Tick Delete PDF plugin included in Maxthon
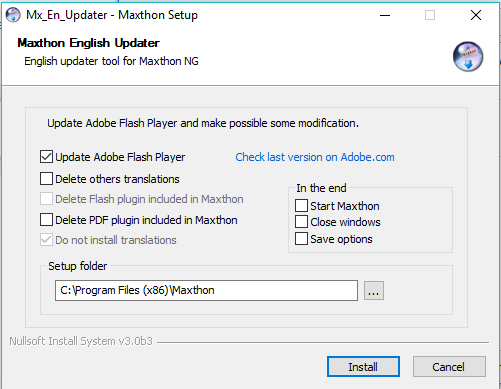This screenshot has height=389, width=501. pyautogui.click(x=46, y=220)
